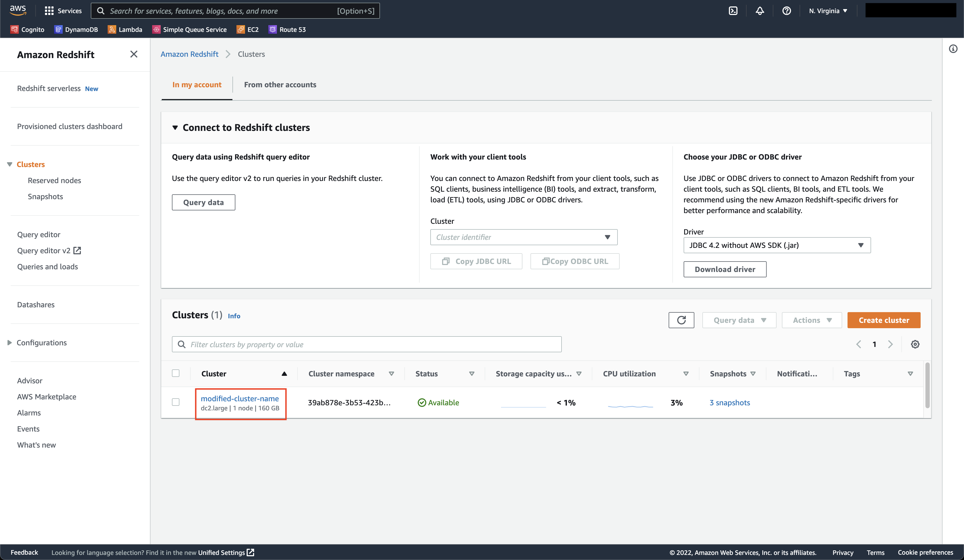Open the Services grid menu icon
The image size is (964, 560).
(x=49, y=11)
